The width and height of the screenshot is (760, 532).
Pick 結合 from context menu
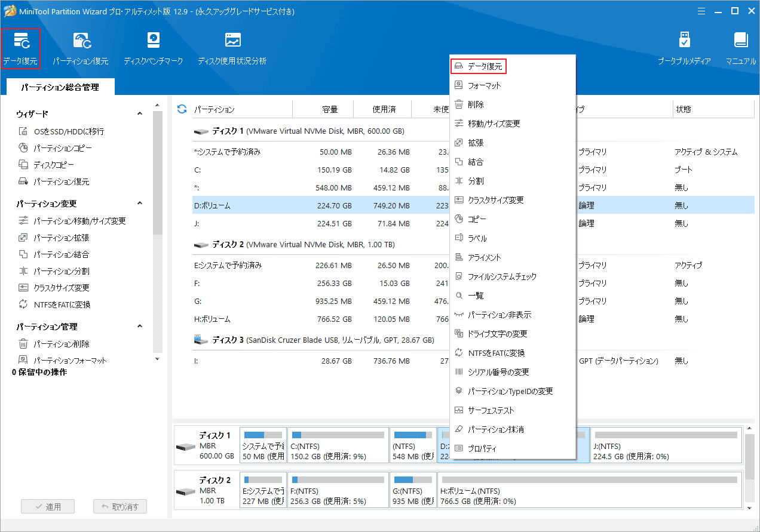point(513,162)
